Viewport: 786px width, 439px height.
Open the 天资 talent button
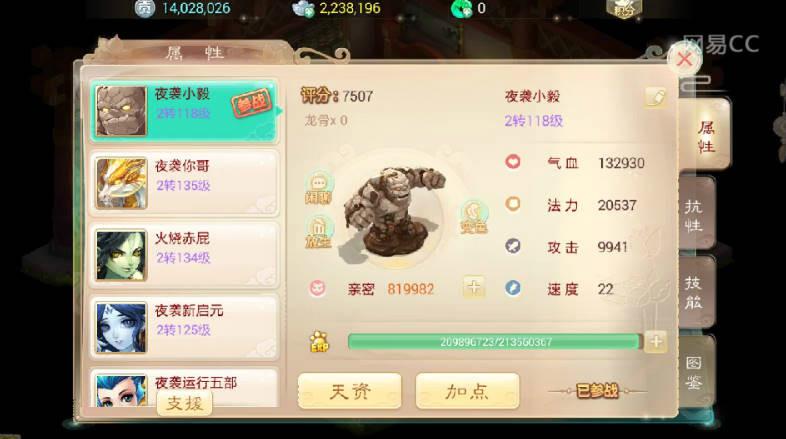349,391
